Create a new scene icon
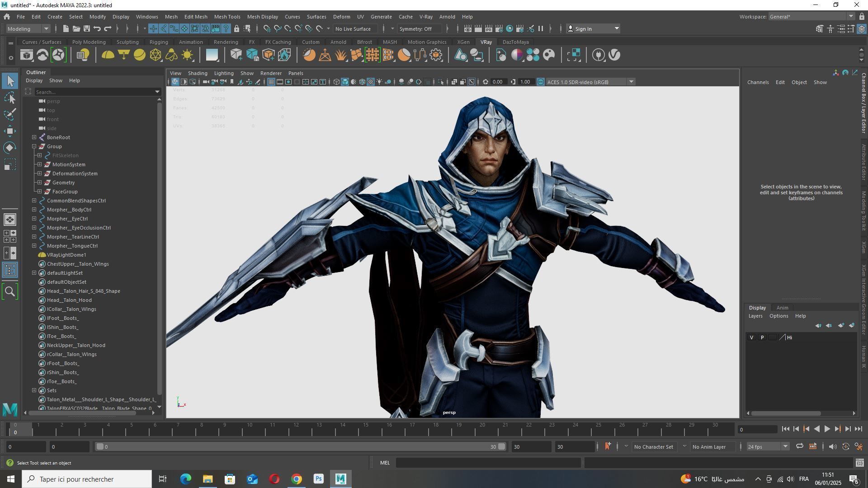Viewport: 868px width, 488px height. coord(66,29)
